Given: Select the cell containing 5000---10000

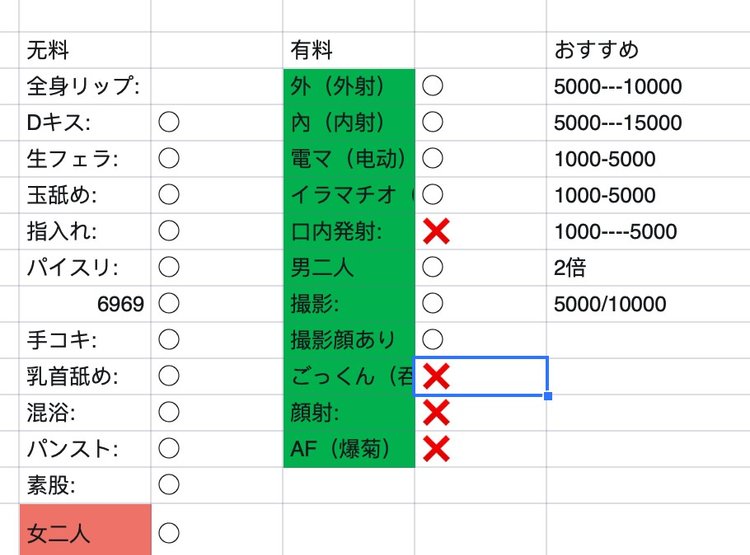Looking at the screenshot, I should 646,87.
